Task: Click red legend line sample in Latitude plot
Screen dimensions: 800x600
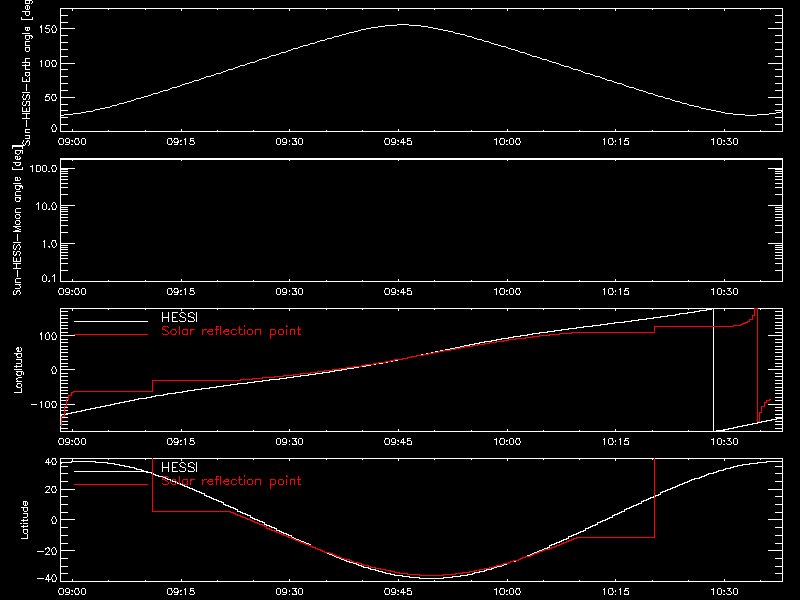Action: tap(111, 485)
